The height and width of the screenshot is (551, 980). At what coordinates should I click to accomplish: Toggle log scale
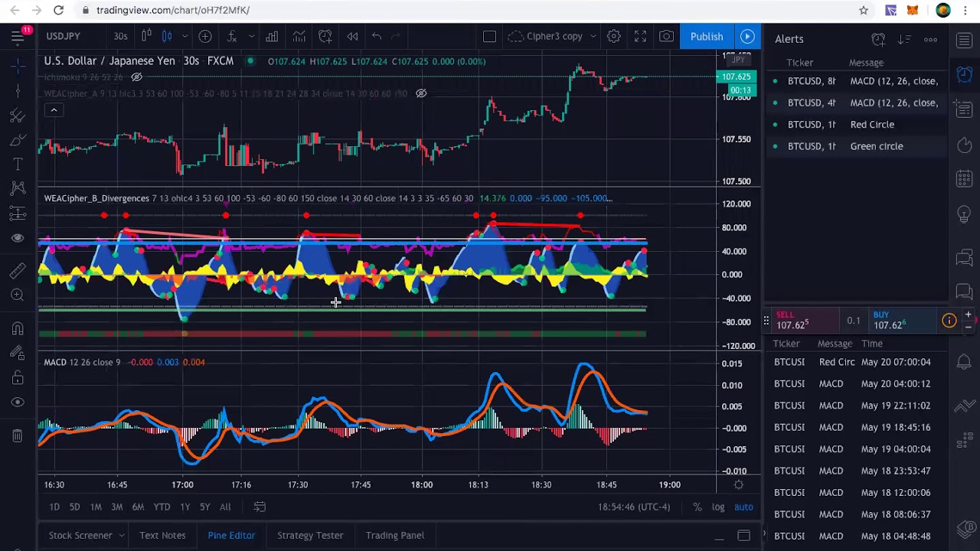pyautogui.click(x=718, y=507)
